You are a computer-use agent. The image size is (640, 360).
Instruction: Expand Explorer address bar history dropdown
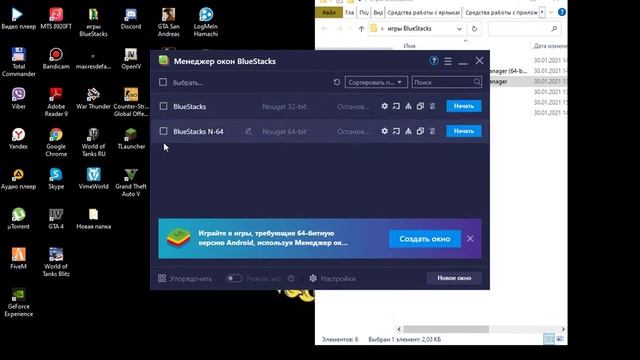[459, 29]
